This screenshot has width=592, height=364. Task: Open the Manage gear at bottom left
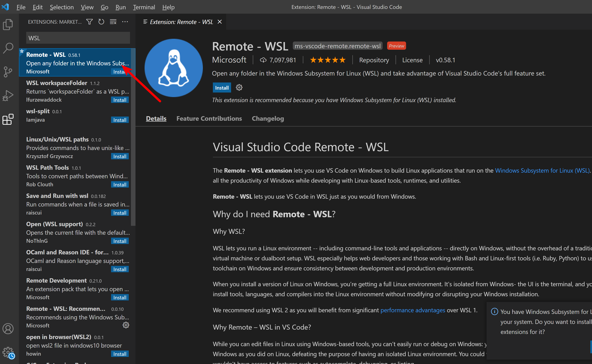click(8, 352)
